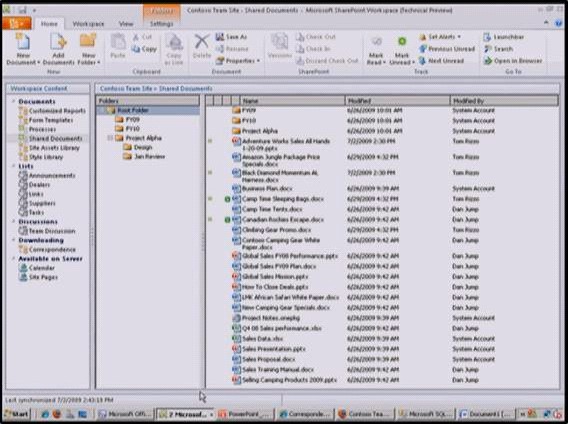568x424 pixels.
Task: Click the Search ribbon icon
Action: pyautogui.click(x=488, y=49)
